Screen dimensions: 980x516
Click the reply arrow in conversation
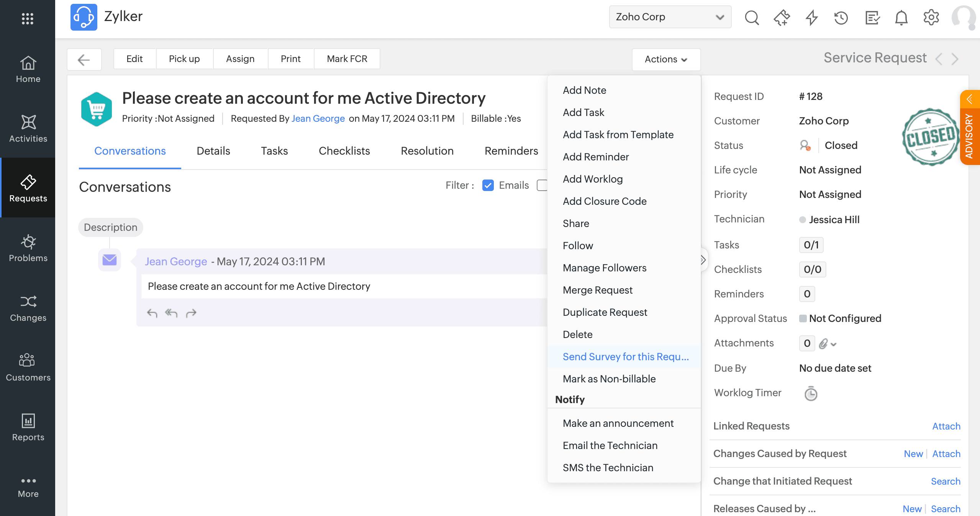pyautogui.click(x=152, y=313)
